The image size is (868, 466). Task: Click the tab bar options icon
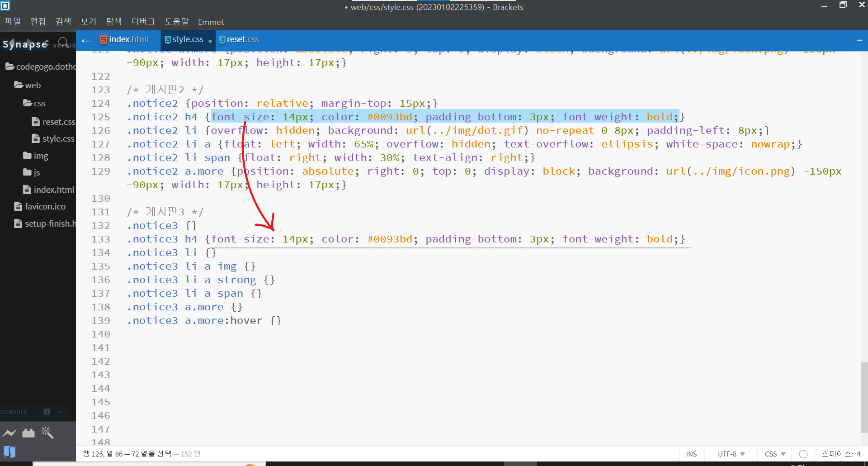859,40
